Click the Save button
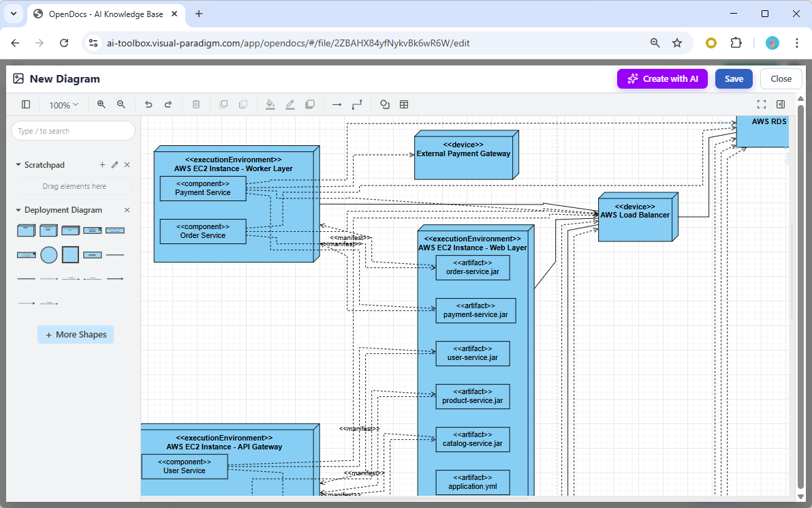Image resolution: width=812 pixels, height=508 pixels. coord(734,78)
